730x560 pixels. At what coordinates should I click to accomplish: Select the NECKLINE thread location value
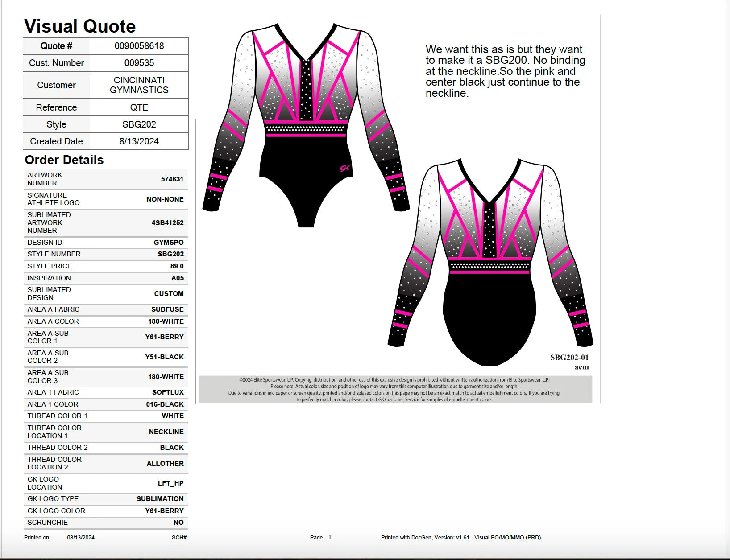[x=166, y=432]
